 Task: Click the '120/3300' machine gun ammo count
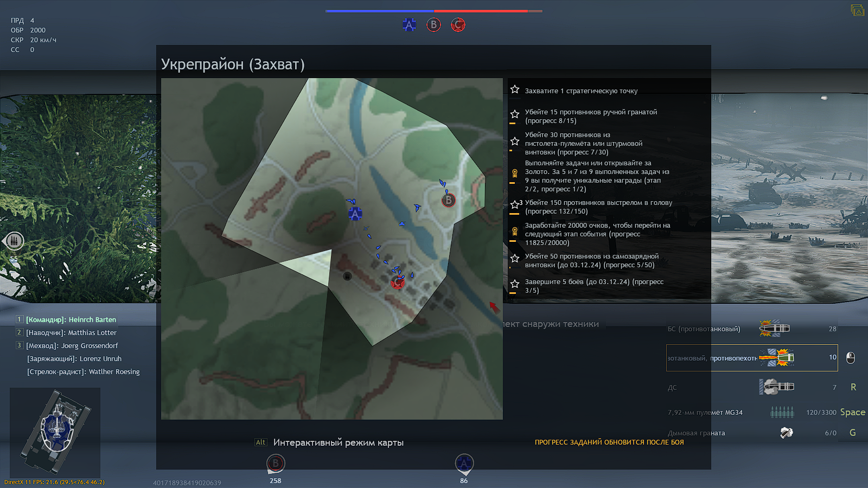click(x=821, y=412)
